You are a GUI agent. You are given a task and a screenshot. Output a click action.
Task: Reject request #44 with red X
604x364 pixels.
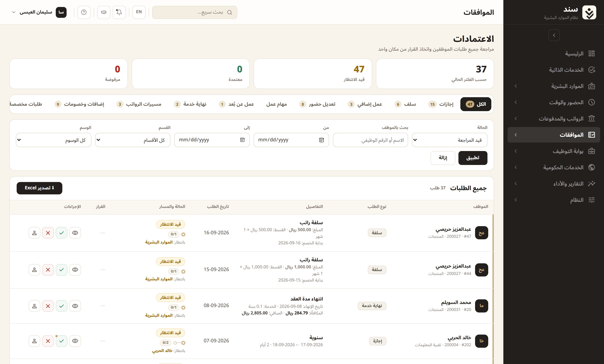pyautogui.click(x=48, y=270)
